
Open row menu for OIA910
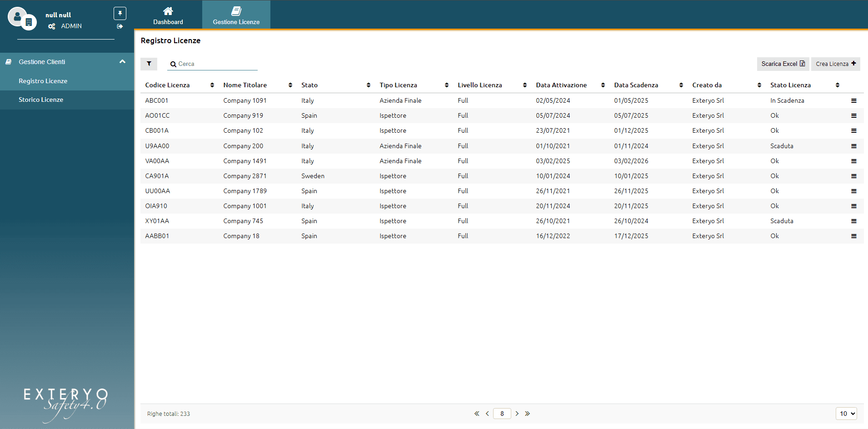854,206
